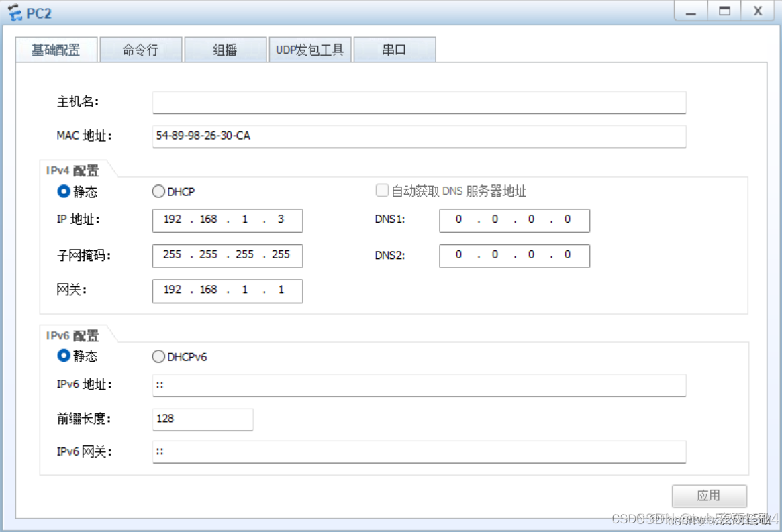782x532 pixels.
Task: Open the 串口 tab
Action: pos(395,50)
